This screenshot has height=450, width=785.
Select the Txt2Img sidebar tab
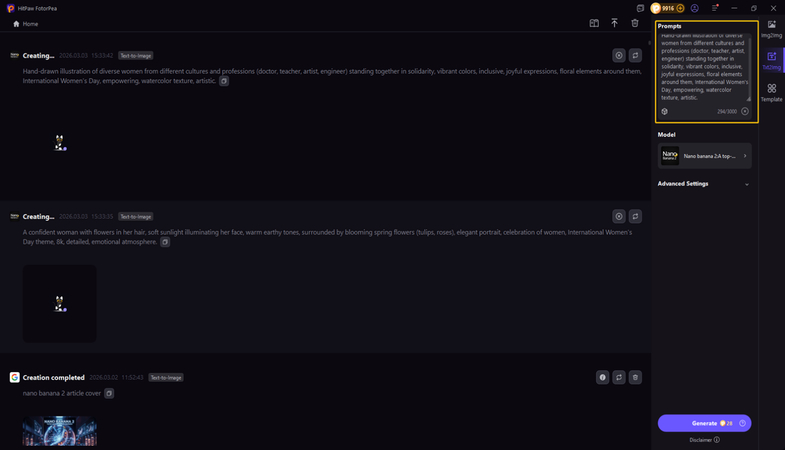click(x=771, y=60)
